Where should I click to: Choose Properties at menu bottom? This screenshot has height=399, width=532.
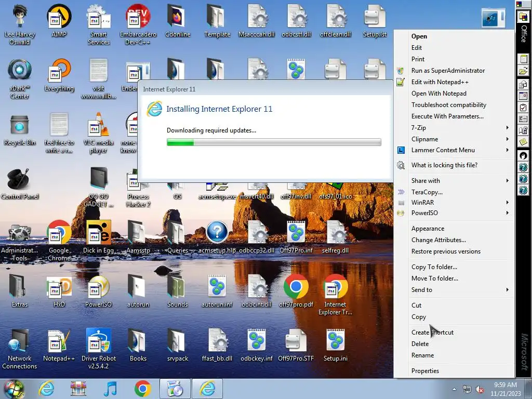(x=454, y=371)
